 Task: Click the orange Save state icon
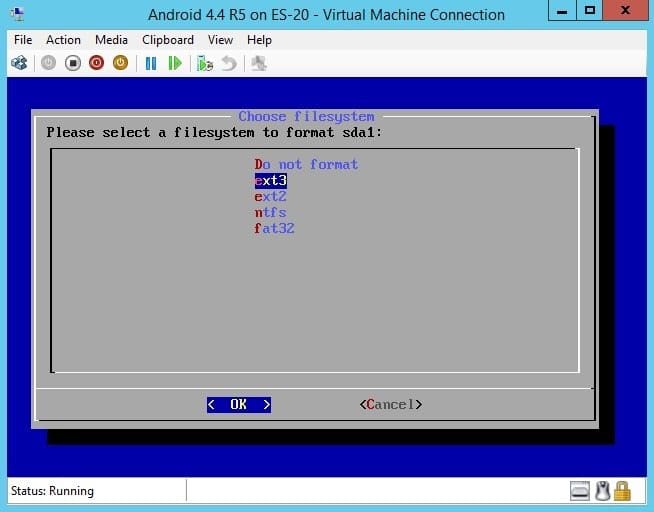(121, 63)
